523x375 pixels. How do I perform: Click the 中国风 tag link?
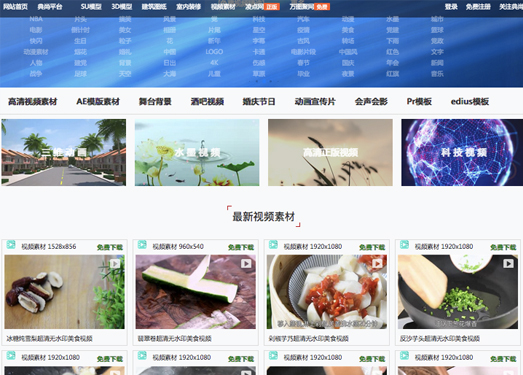pyautogui.click(x=348, y=52)
